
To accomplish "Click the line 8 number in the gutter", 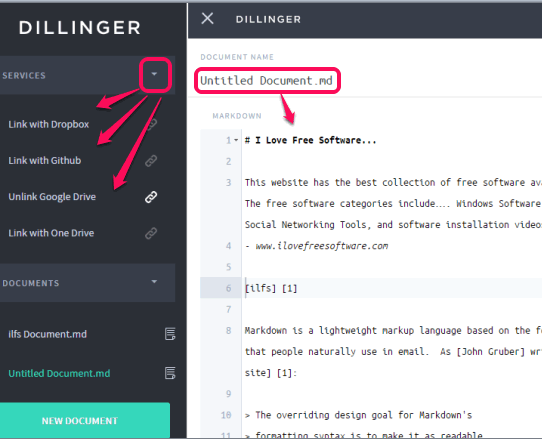I will point(228,330).
